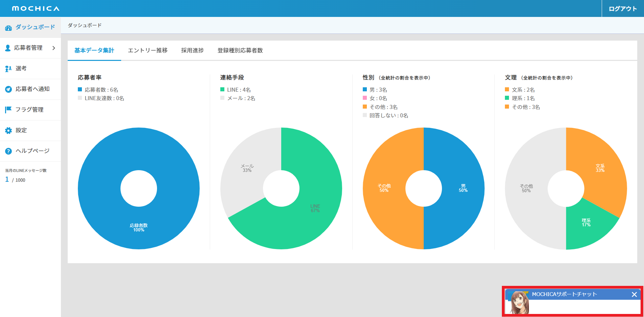The height and width of the screenshot is (317, 644).
Task: Click the help question mark icon
Action: [x=8, y=151]
